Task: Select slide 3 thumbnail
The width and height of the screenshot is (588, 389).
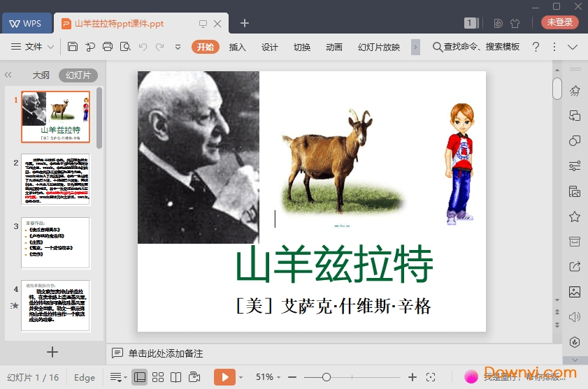Action: (55, 243)
